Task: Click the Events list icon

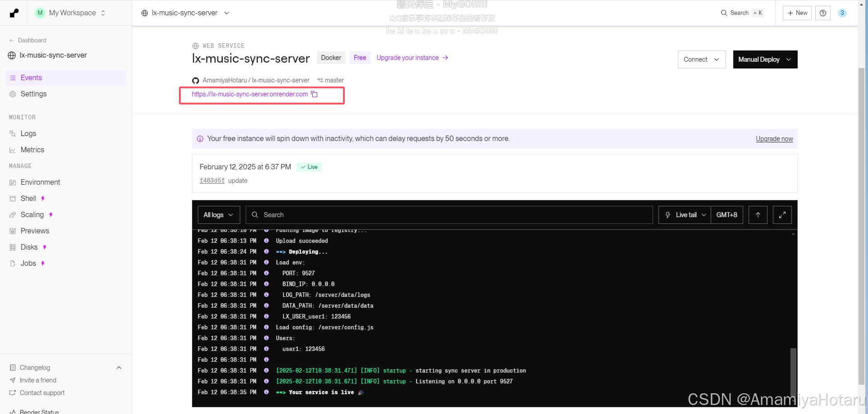Action: 13,78
